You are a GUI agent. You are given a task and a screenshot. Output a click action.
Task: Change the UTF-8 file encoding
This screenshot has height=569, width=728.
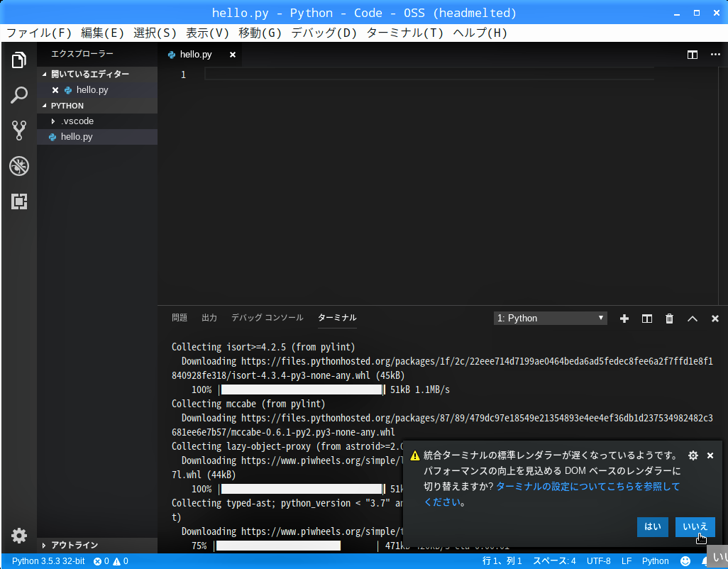pos(598,561)
